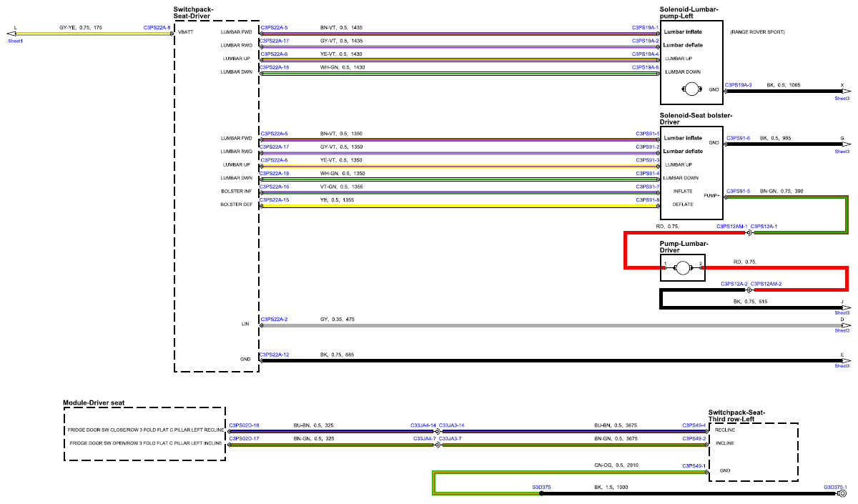Select connector label C3PS22A-2 on LIN wire
The width and height of the screenshot is (858, 504).
coord(274,319)
